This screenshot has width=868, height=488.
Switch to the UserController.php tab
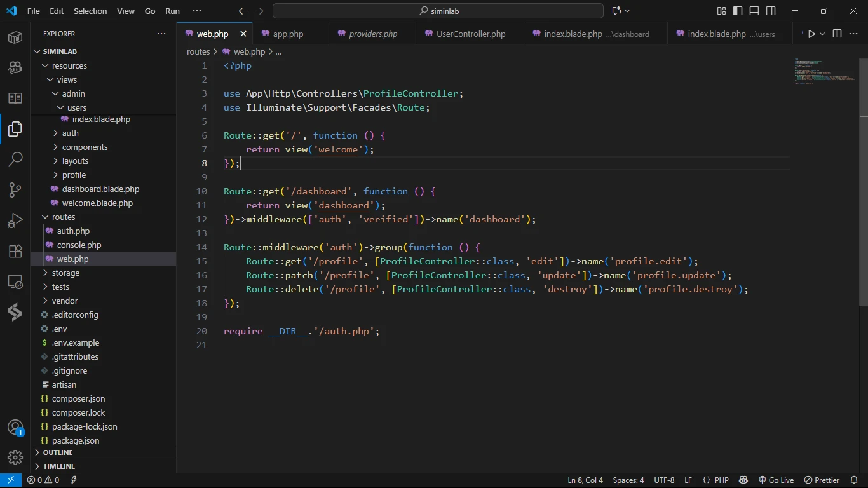(470, 34)
